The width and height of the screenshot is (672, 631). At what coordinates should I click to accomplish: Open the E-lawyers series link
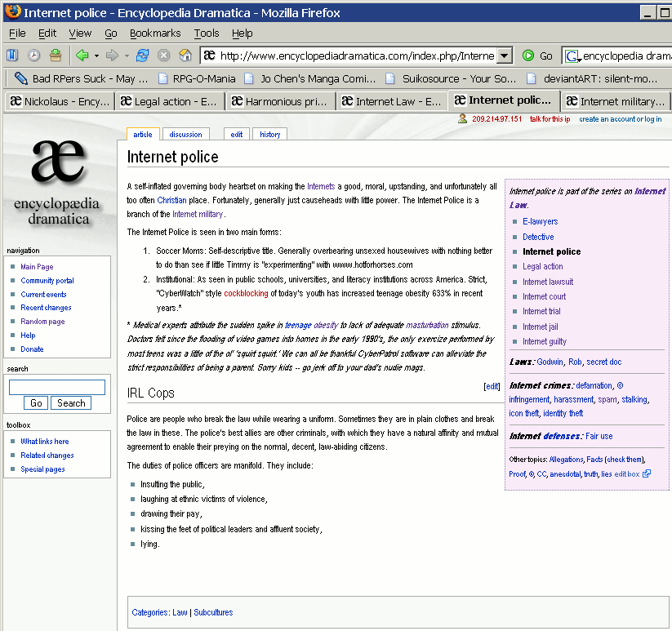pyautogui.click(x=540, y=221)
